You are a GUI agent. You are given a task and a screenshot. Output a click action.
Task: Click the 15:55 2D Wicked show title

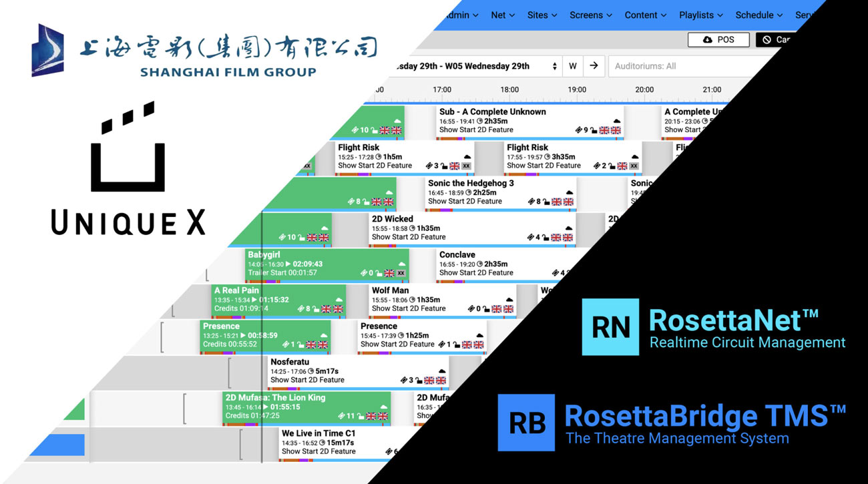393,219
